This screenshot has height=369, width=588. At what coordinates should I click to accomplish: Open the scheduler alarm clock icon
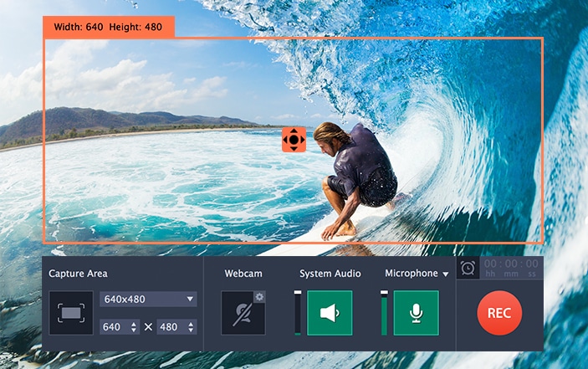468,268
